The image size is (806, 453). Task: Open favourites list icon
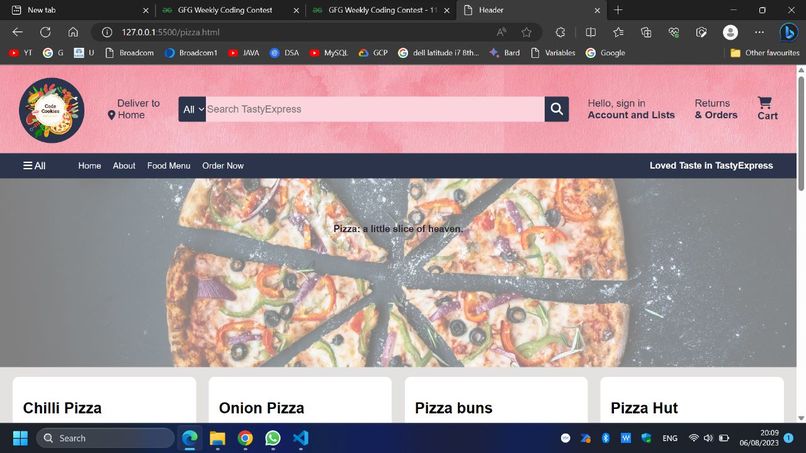618,32
